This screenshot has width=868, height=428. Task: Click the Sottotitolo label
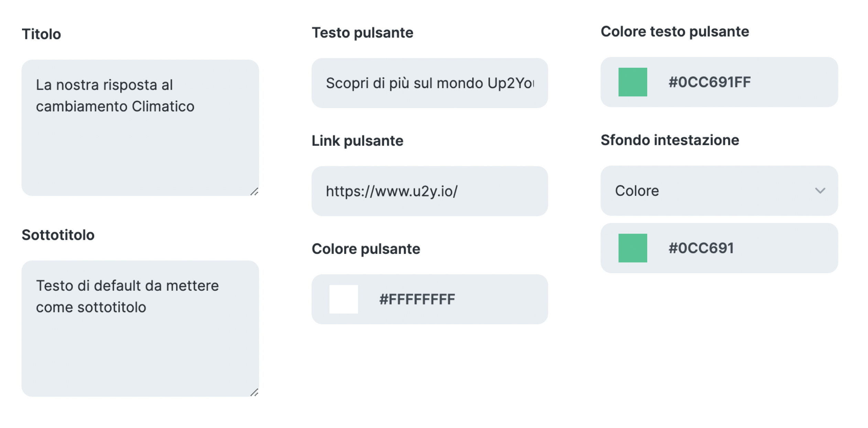58,235
